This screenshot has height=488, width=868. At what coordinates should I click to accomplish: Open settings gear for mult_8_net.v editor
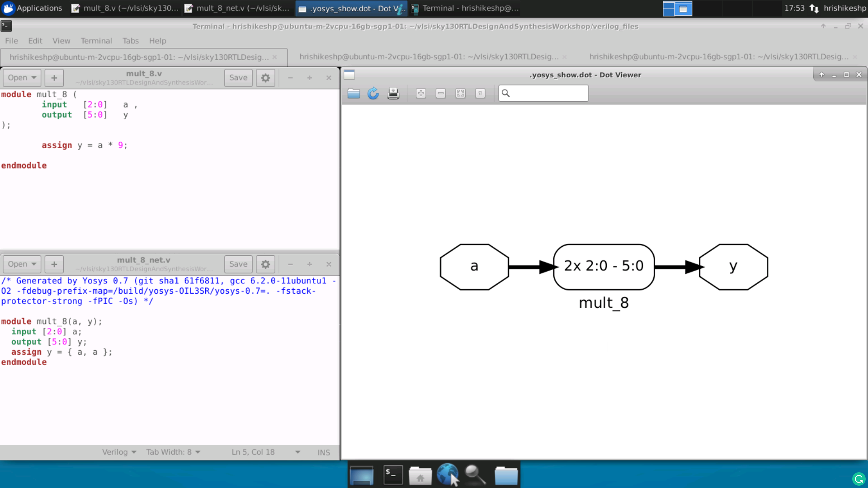(x=265, y=264)
